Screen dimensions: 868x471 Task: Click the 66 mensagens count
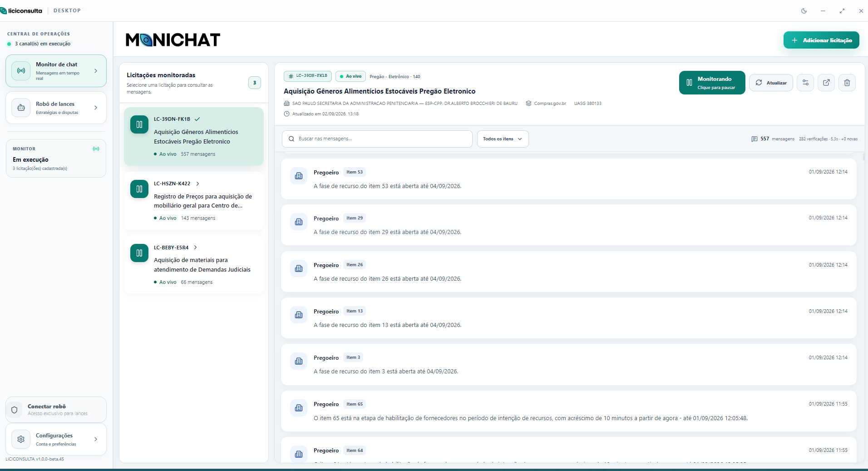pos(197,283)
